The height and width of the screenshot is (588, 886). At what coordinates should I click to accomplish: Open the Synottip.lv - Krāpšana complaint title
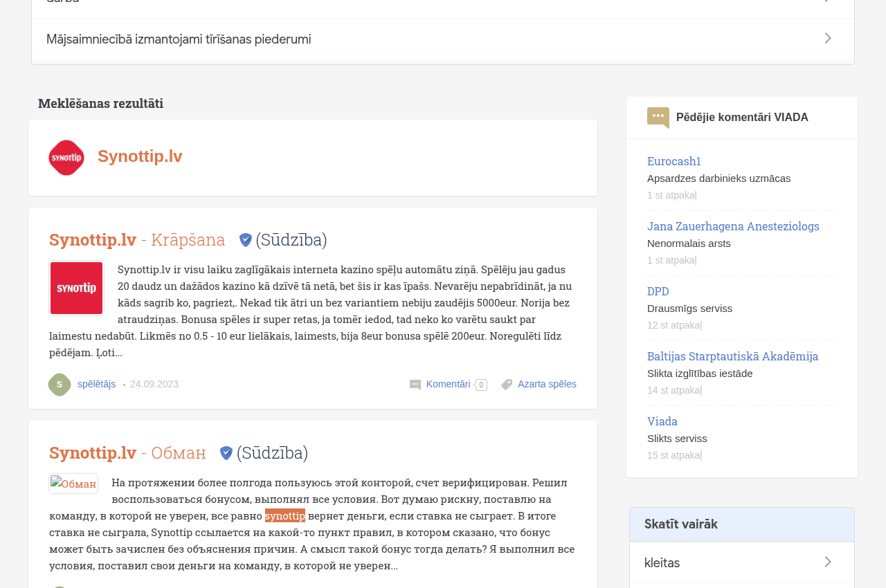click(137, 239)
